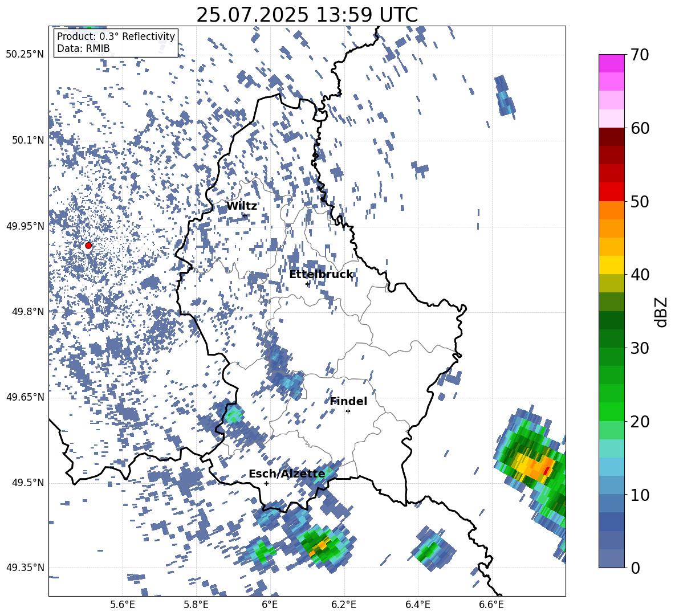The image size is (675, 616).
Task: Click the 10 tick label on colorbar
Action: coord(640,495)
